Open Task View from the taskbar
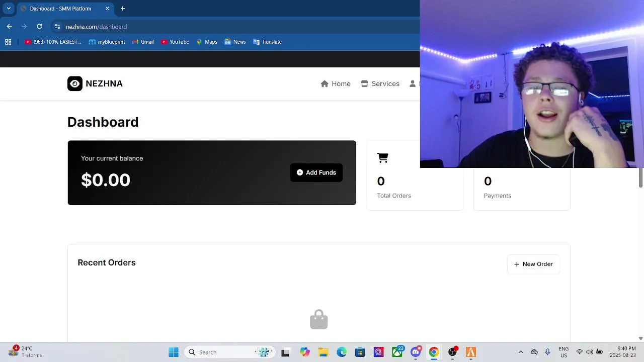The height and width of the screenshot is (362, 644). 285,352
